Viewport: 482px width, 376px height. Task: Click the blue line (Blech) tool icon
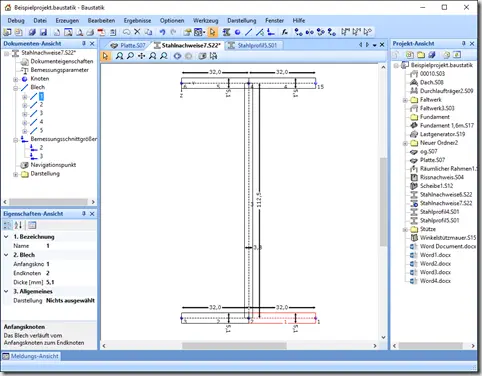[x=248, y=32]
